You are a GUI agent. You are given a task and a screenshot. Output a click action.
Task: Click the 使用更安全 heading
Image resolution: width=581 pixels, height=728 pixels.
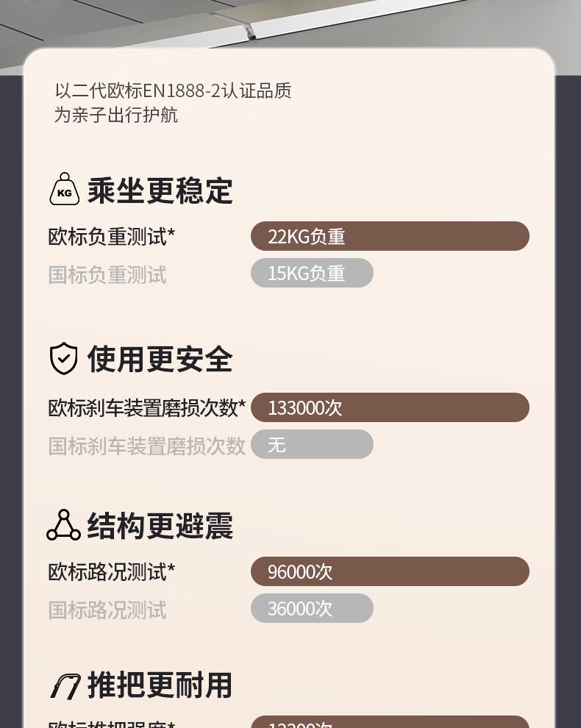[x=160, y=359]
